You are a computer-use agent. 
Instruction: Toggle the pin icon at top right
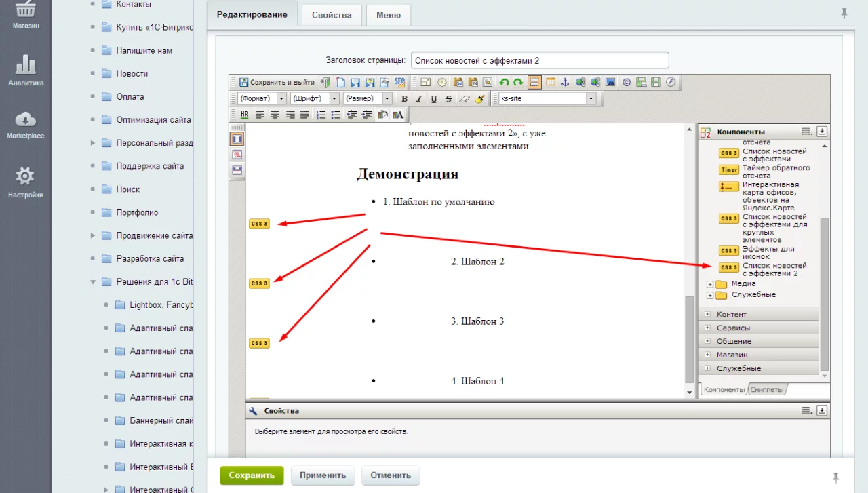point(844,13)
